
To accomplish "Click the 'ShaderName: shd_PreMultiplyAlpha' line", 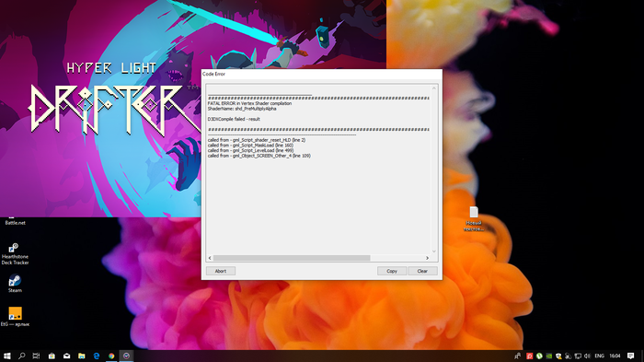I will (x=242, y=109).
